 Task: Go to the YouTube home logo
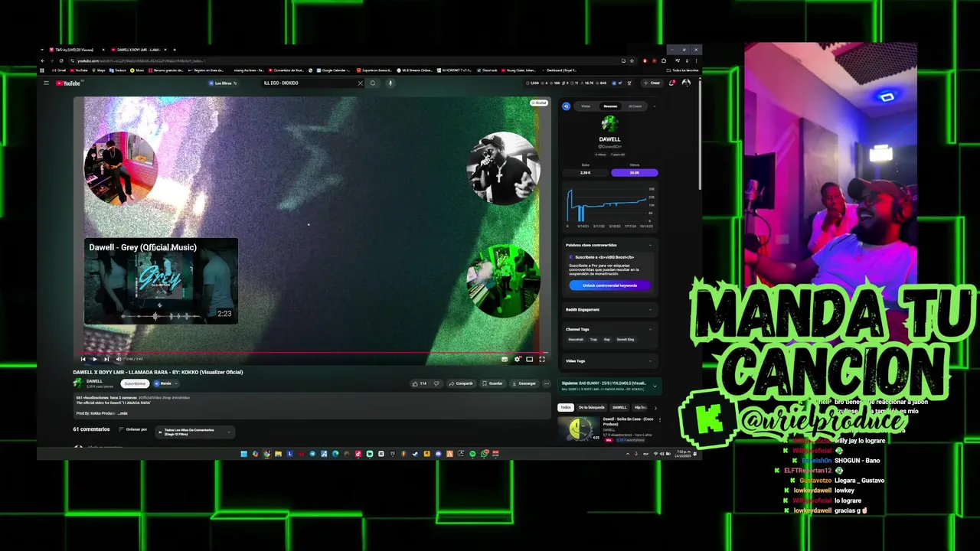click(x=68, y=83)
